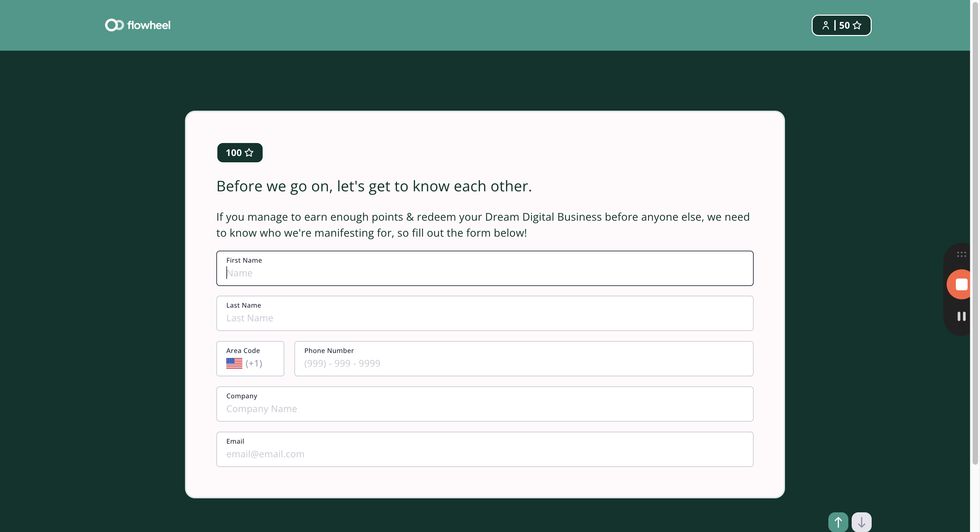Click the 'Dream Digital Business' paragraph text
Image resolution: width=980 pixels, height=532 pixels.
pos(543,217)
